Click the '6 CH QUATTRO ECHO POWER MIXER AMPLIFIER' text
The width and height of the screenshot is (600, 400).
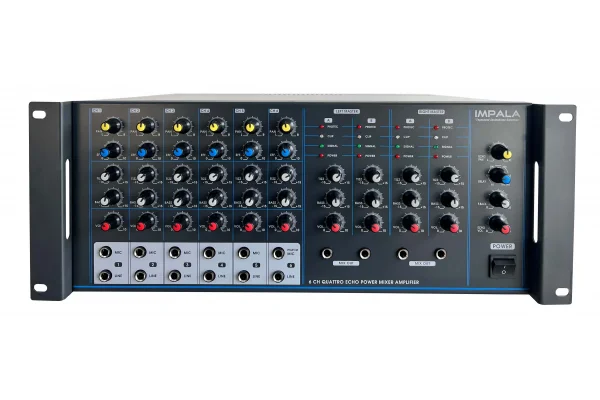(x=364, y=282)
